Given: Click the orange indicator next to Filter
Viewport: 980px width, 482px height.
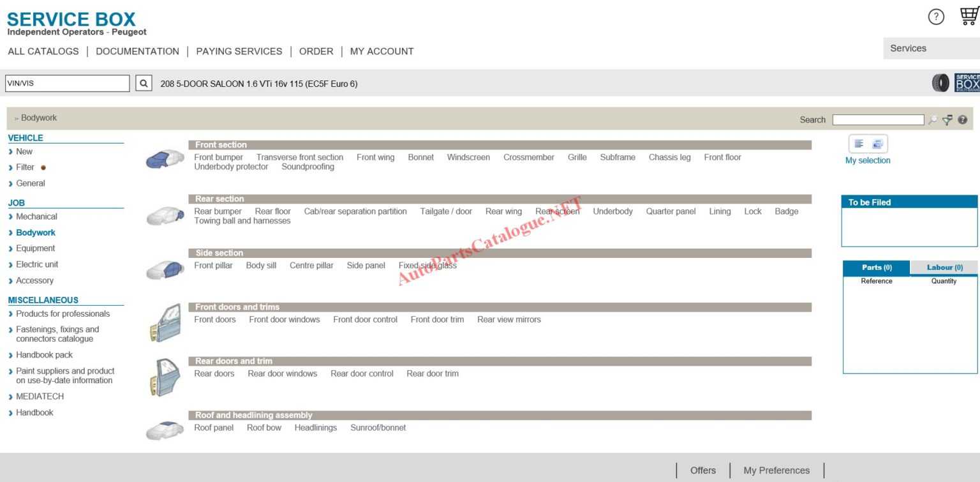Looking at the screenshot, I should pyautogui.click(x=43, y=167).
